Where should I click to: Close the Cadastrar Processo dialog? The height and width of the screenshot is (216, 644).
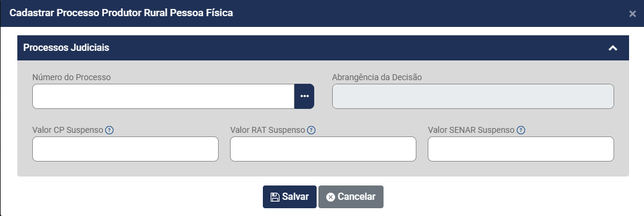[632, 14]
